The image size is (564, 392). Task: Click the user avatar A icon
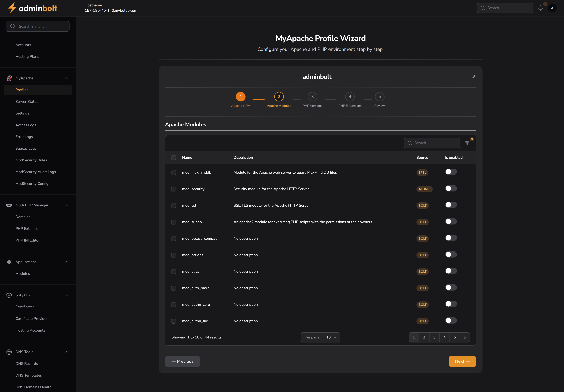click(552, 8)
